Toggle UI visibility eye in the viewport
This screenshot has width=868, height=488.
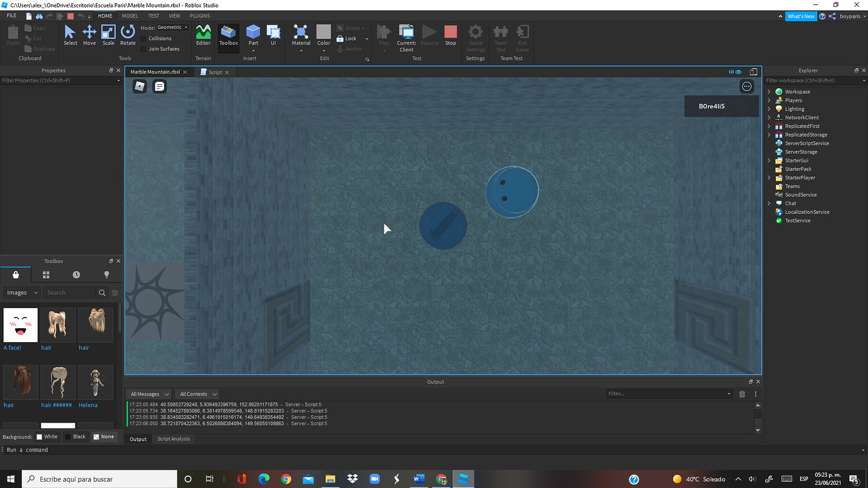point(735,72)
